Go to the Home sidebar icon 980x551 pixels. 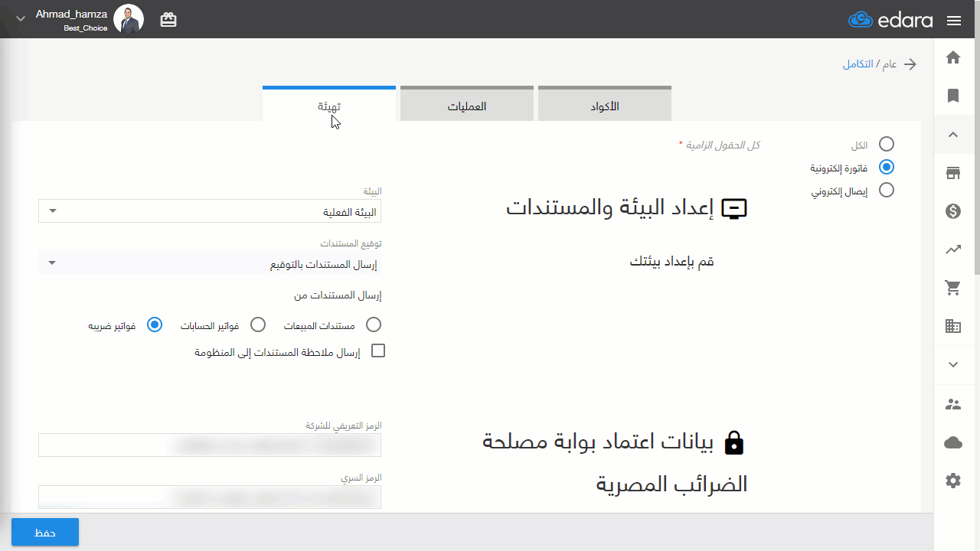point(953,57)
